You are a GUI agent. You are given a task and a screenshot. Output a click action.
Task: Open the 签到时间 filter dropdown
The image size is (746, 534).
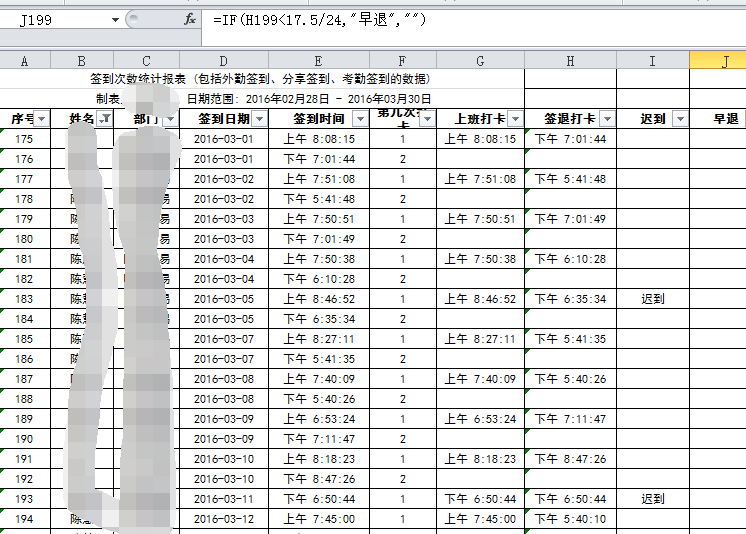[361, 119]
